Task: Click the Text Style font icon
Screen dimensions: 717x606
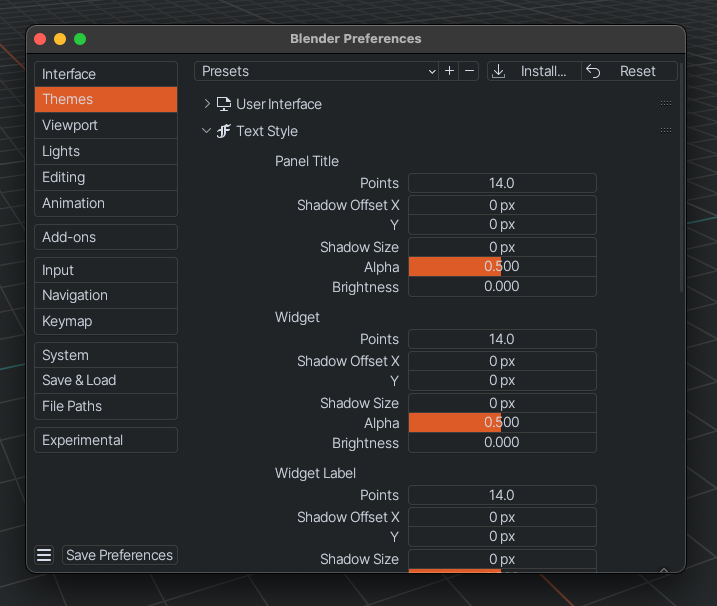Action: tap(224, 131)
